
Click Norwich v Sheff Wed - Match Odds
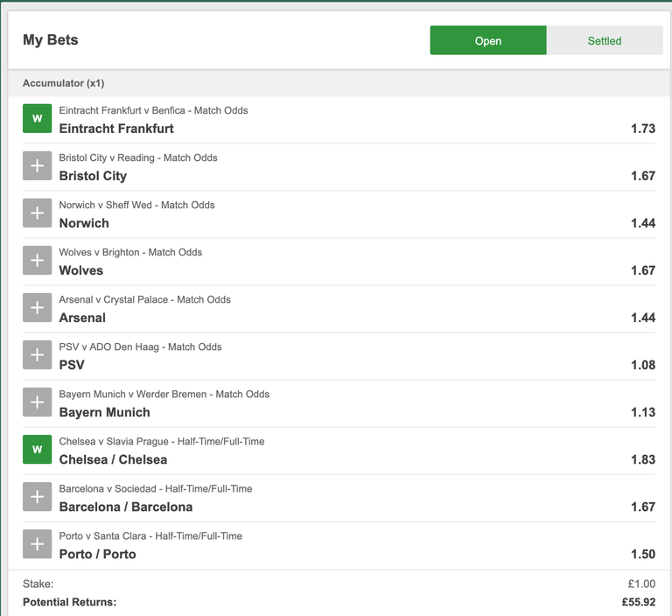pyautogui.click(x=136, y=205)
